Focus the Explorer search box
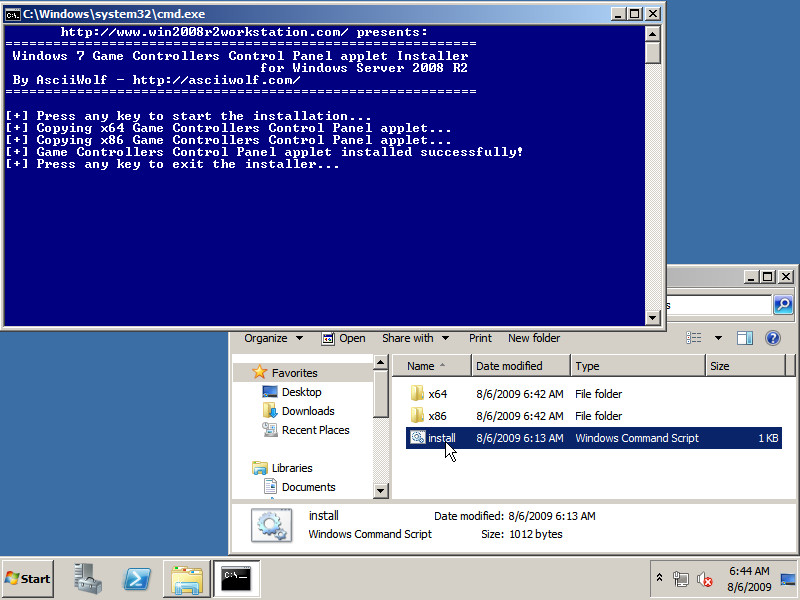This screenshot has height=600, width=800. coord(719,305)
